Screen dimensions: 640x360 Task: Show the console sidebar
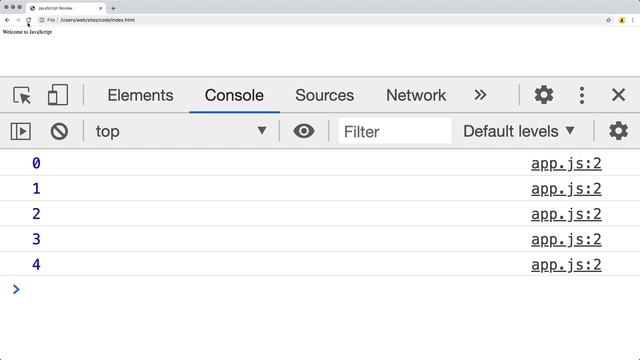click(20, 131)
